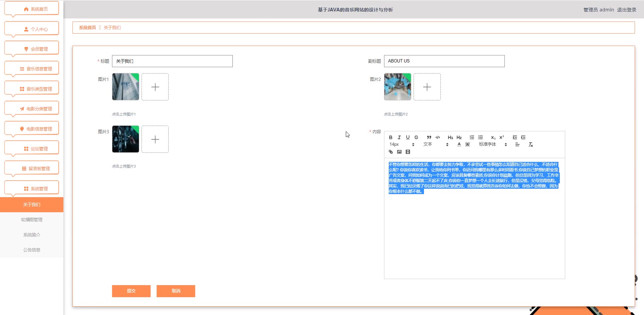Click inside the 内容 rich text area

click(x=474, y=218)
